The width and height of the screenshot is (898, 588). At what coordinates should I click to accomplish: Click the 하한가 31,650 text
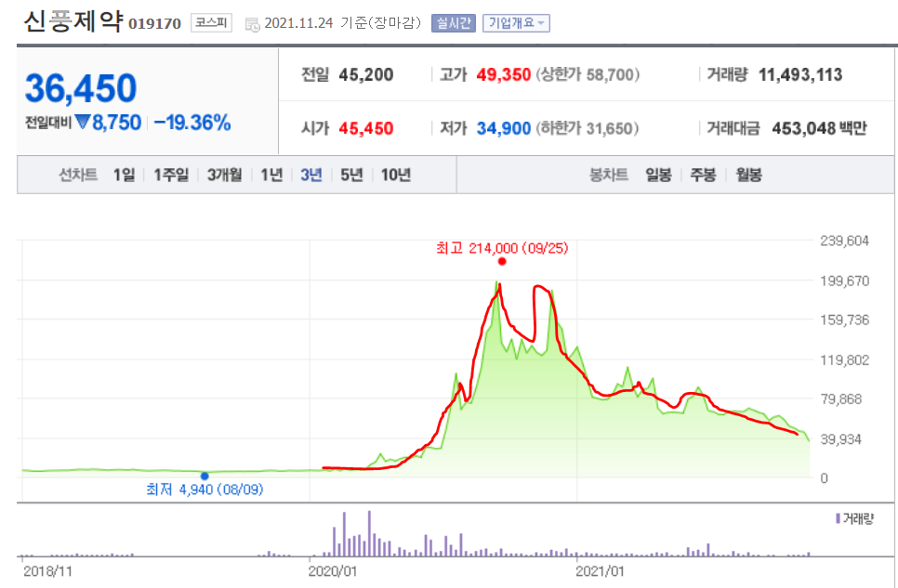(x=588, y=128)
